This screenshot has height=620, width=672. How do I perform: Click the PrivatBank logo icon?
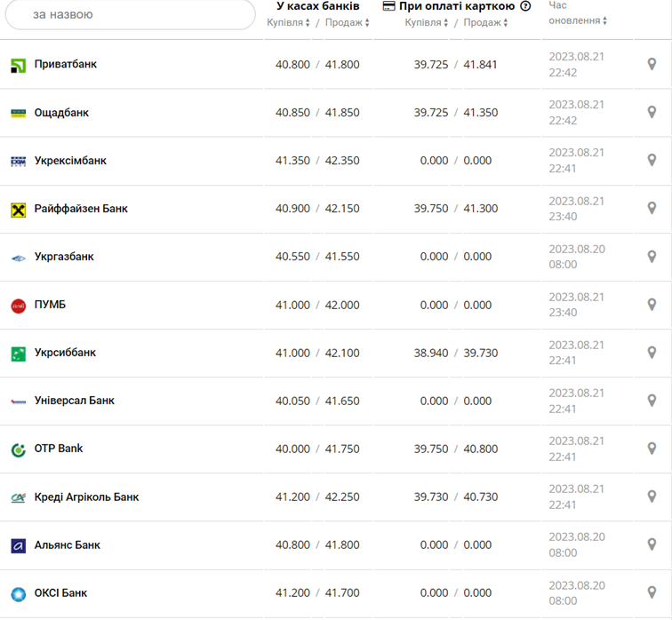click(18, 66)
